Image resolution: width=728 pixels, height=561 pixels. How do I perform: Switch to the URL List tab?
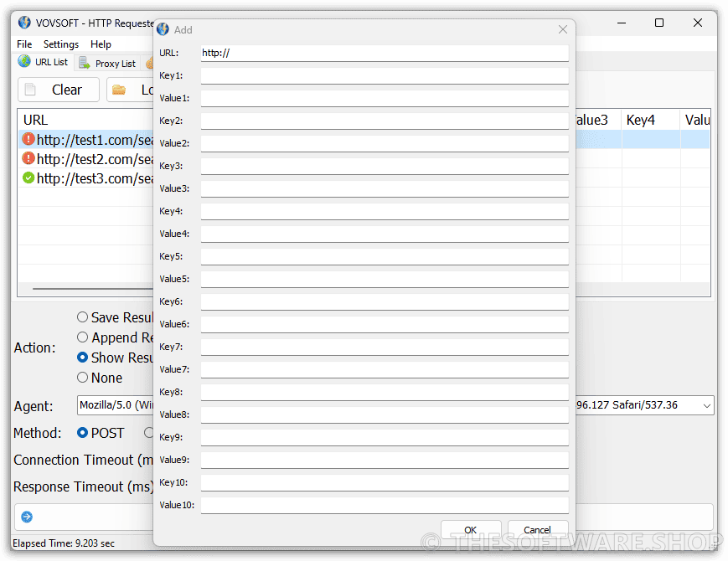pos(44,62)
